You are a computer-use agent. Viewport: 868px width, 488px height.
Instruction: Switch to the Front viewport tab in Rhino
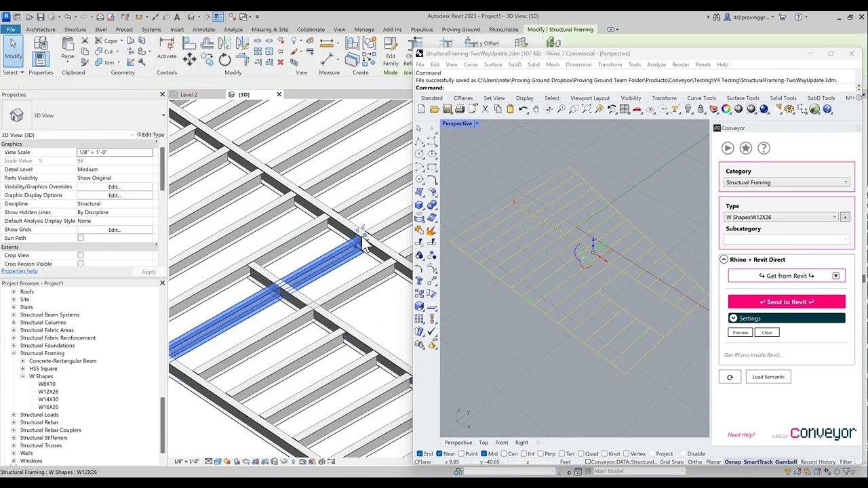click(x=502, y=443)
